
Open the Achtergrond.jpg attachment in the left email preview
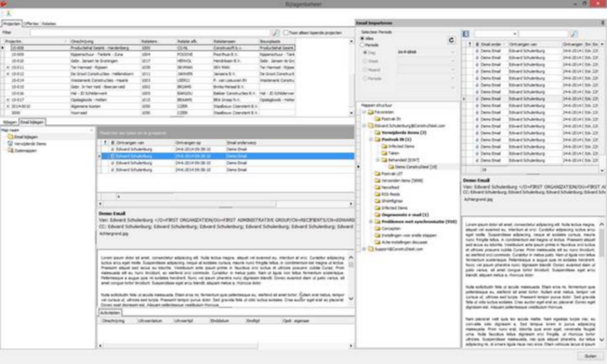click(114, 233)
